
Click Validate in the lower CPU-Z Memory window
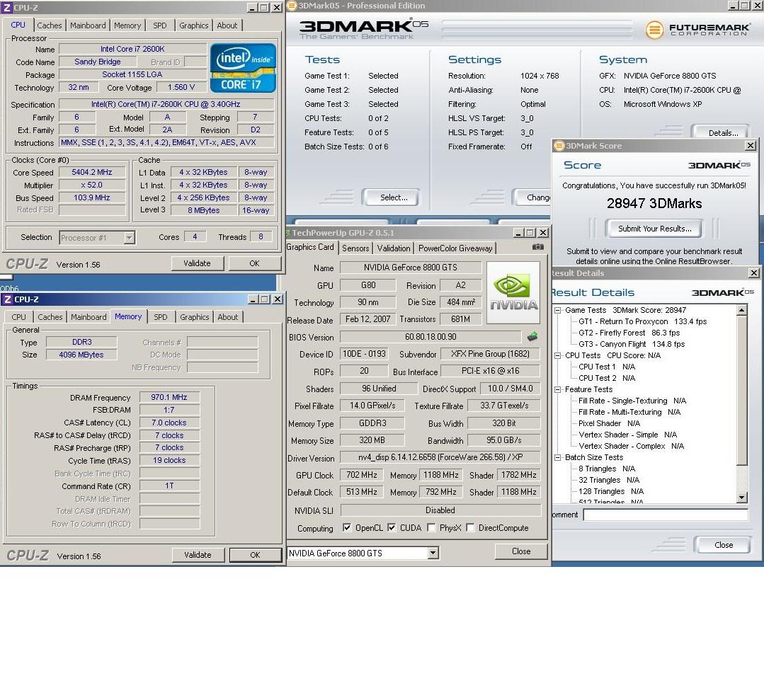198,555
